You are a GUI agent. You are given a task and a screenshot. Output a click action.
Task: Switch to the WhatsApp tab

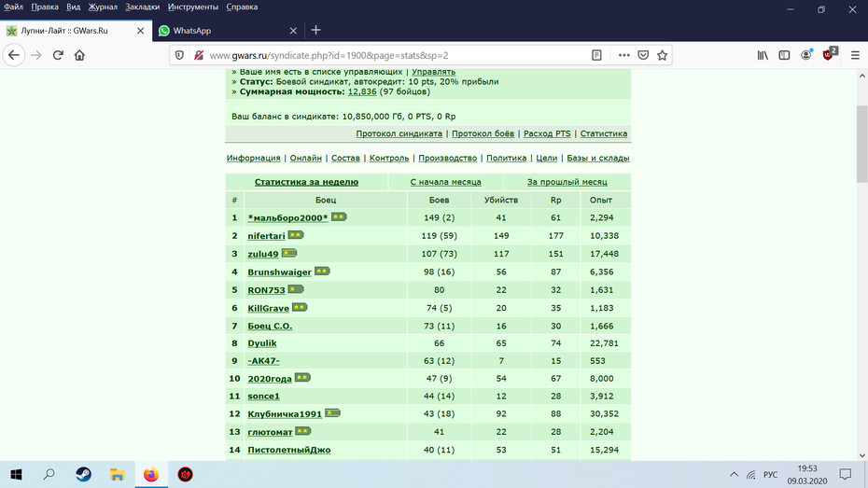(228, 31)
